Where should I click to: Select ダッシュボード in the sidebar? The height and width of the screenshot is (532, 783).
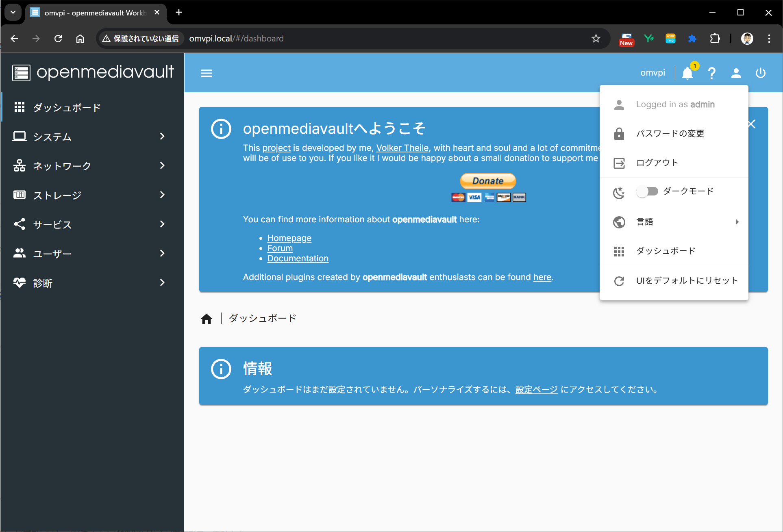pos(92,107)
